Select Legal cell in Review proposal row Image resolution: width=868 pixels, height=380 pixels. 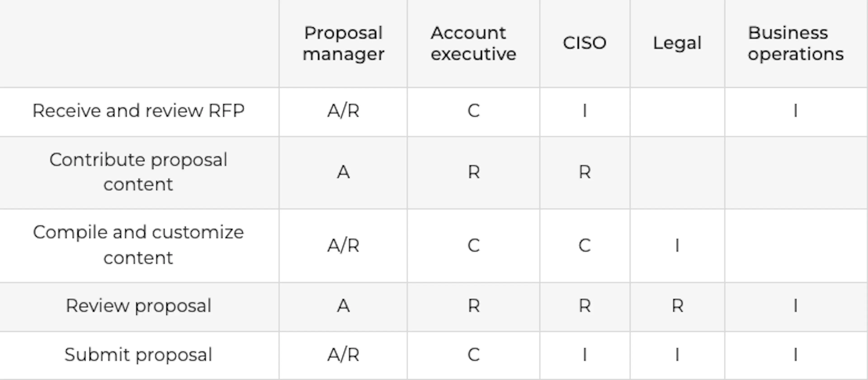point(677,306)
